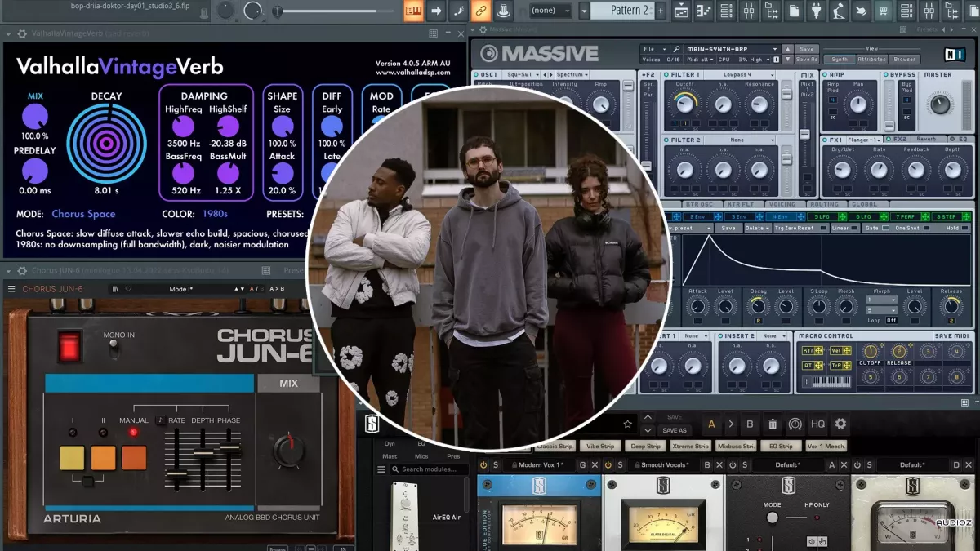
Task: Toggle the orange MANUAL button on JUN-6
Action: pos(134,457)
